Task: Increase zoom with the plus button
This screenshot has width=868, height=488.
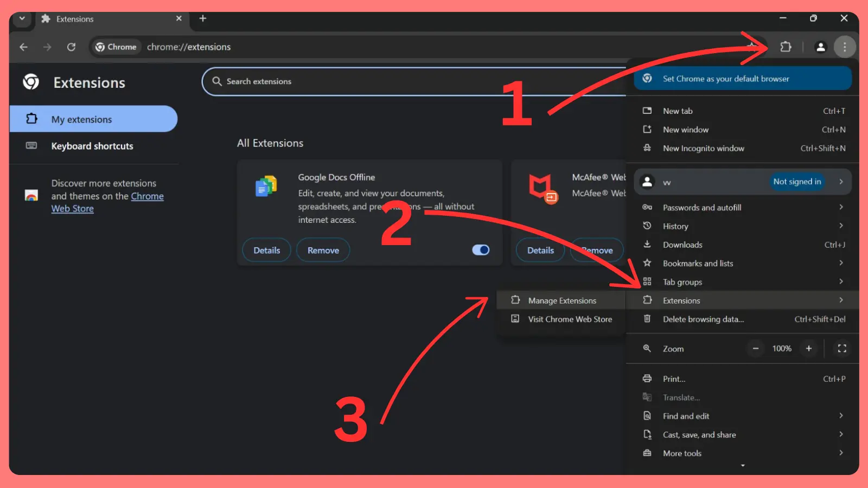Action: pyautogui.click(x=809, y=349)
